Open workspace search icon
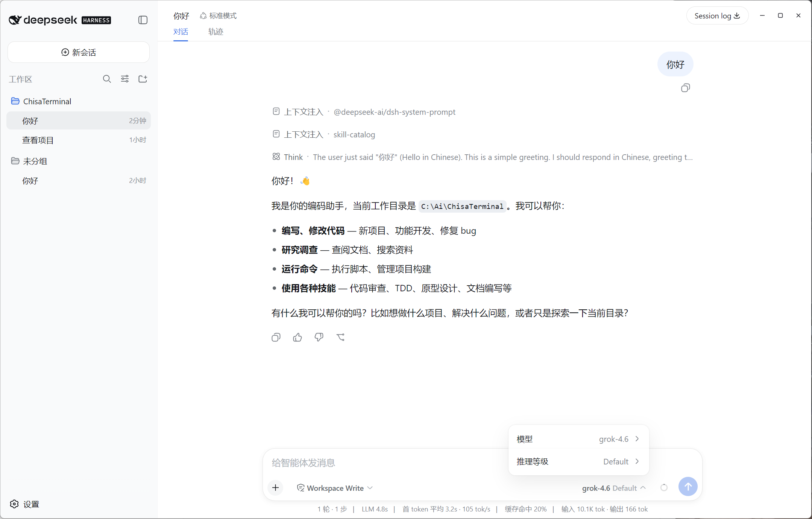Image resolution: width=812 pixels, height=519 pixels. (x=107, y=79)
